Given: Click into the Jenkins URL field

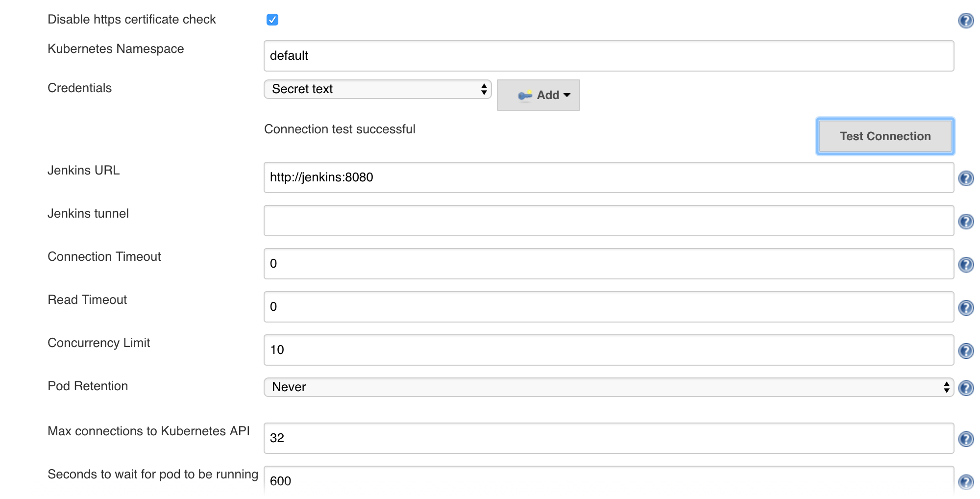Looking at the screenshot, I should 609,177.
